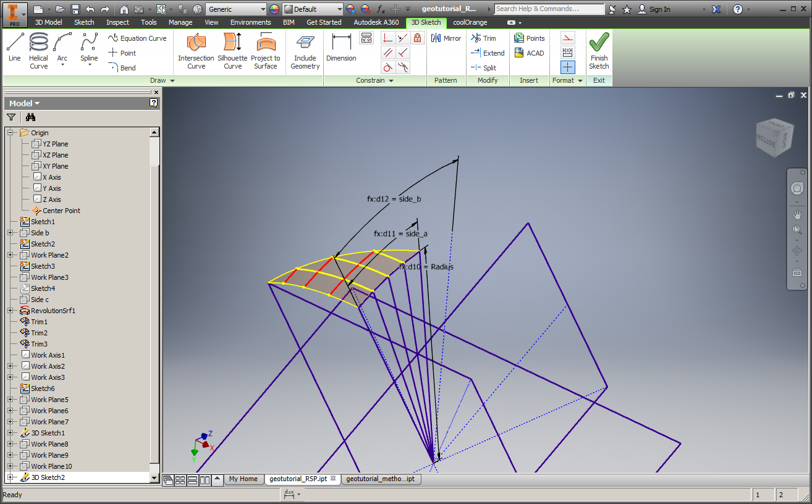This screenshot has width=812, height=504.
Task: Toggle the parallel constraint icon
Action: point(388,52)
